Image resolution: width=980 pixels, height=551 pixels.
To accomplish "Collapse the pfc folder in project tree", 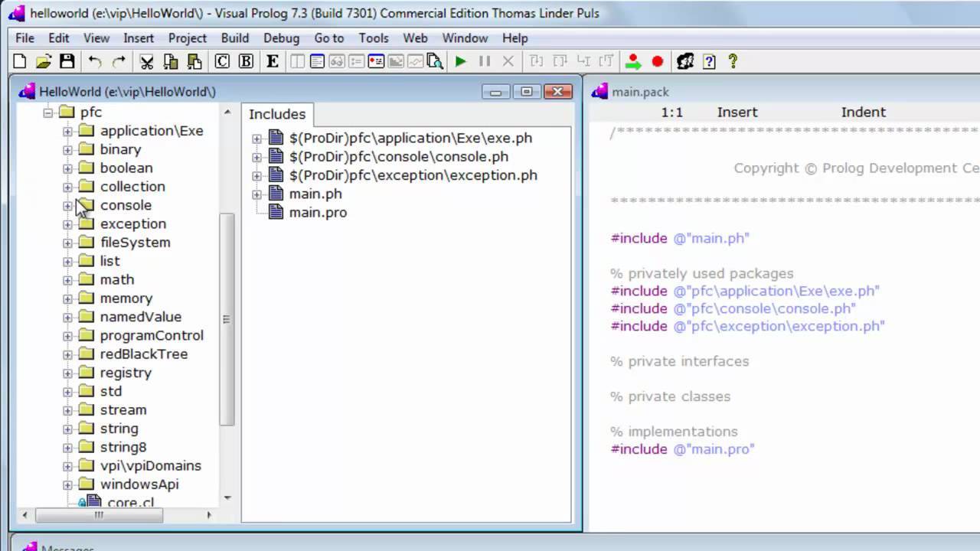I will [48, 112].
